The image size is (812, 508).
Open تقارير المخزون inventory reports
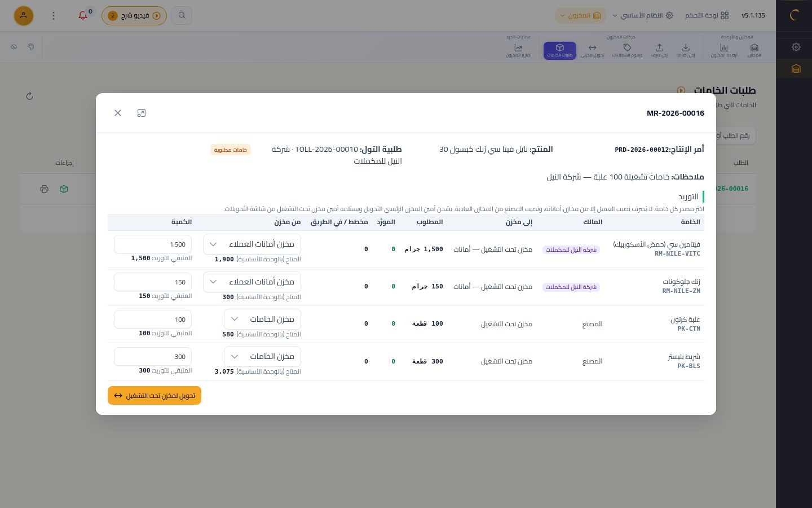[x=518, y=50]
